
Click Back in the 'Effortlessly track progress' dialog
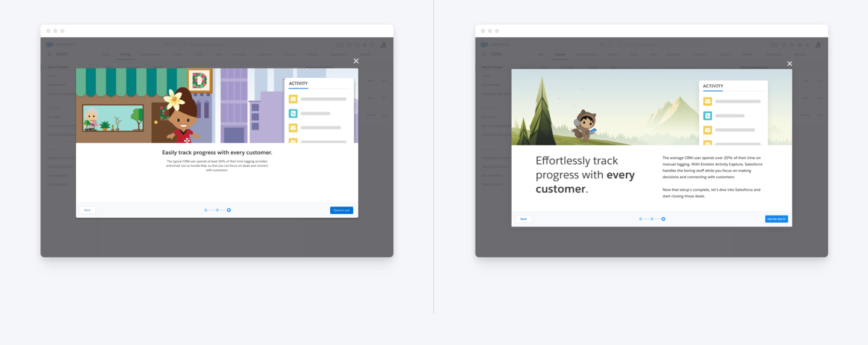pos(523,219)
